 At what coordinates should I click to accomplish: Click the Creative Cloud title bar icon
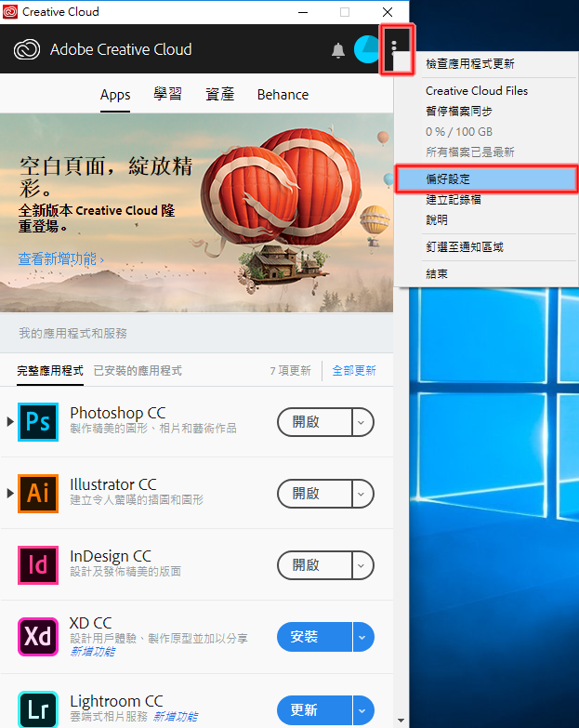tap(10, 11)
